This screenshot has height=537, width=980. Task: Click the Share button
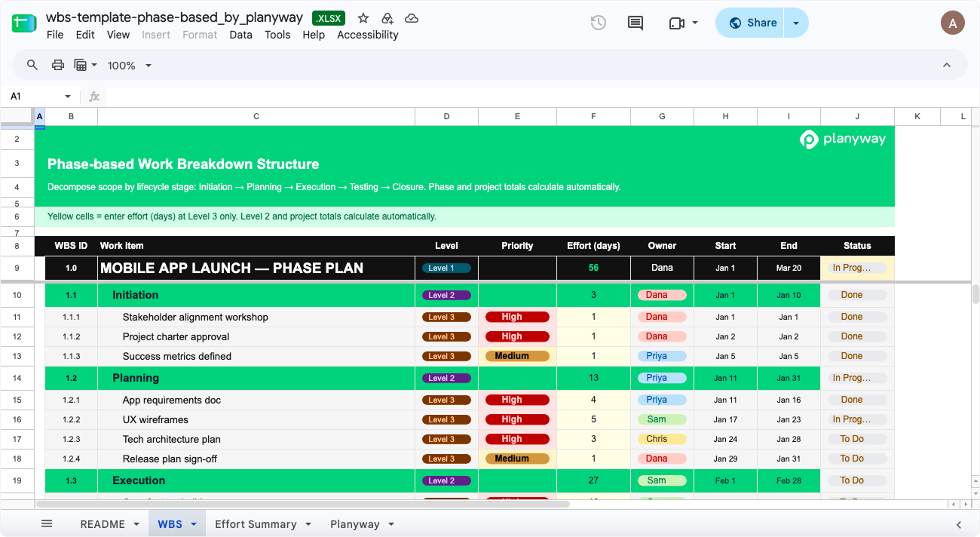coord(752,23)
